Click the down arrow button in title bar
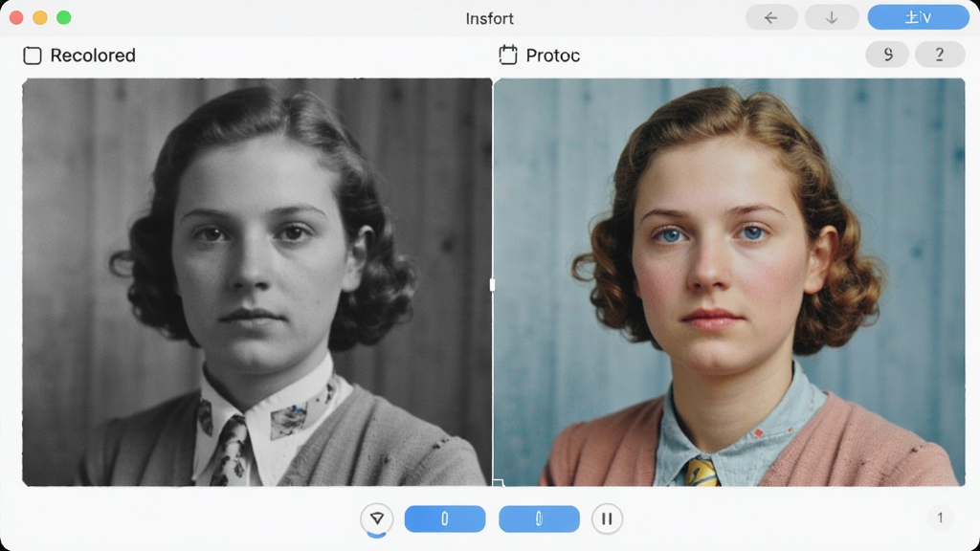Viewport: 980px width, 551px height. click(x=832, y=17)
